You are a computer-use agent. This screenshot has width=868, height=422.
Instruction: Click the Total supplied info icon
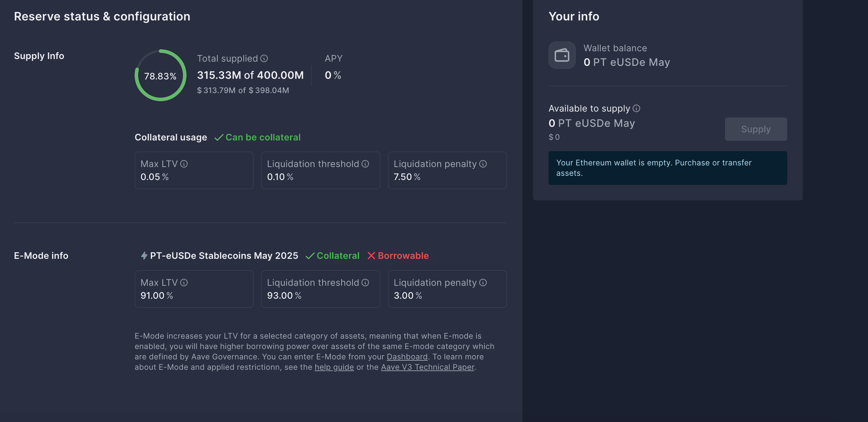pos(264,58)
